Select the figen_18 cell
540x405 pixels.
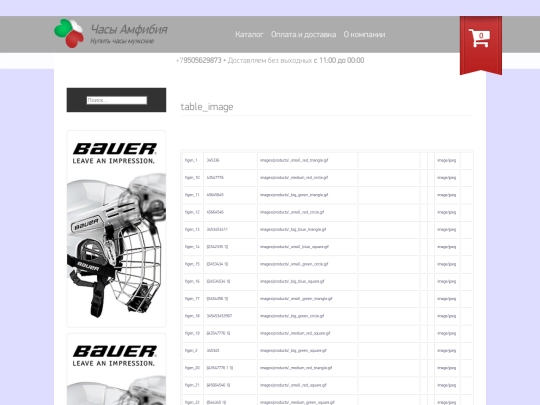[192, 316]
